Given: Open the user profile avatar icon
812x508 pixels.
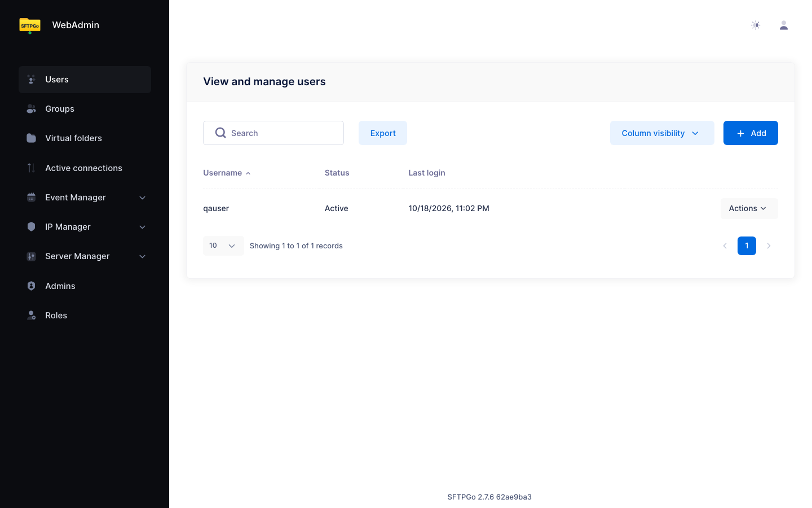Looking at the screenshot, I should coord(784,25).
